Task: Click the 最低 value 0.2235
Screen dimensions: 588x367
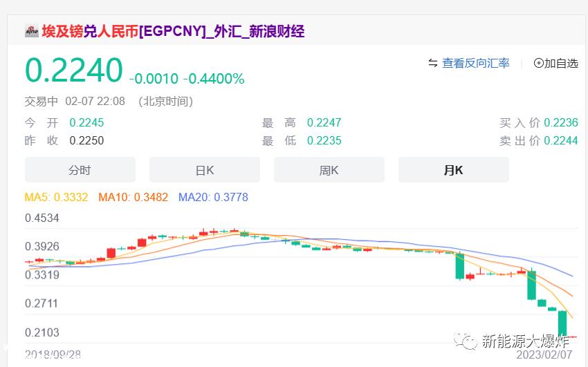Action: (324, 140)
